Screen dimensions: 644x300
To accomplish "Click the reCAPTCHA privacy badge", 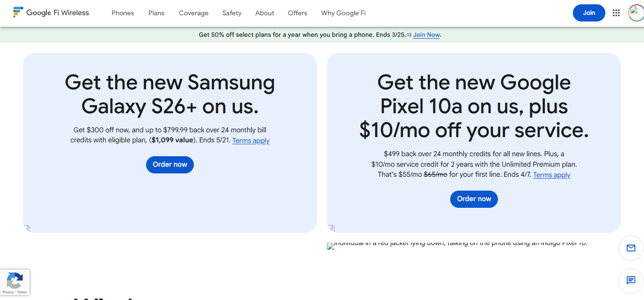I will [x=15, y=282].
